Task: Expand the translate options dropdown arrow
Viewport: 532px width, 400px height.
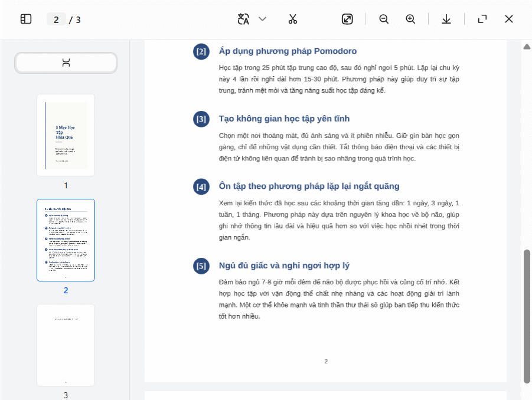Action: tap(262, 19)
